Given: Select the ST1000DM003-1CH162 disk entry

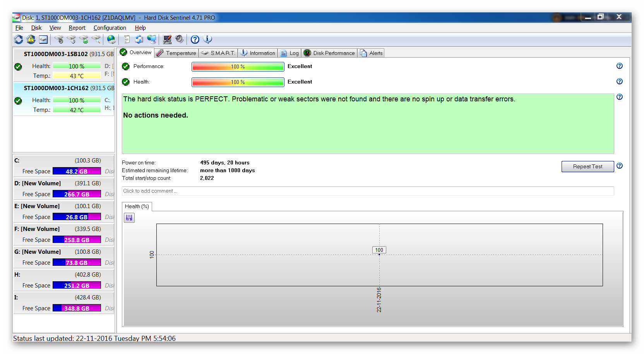Looking at the screenshot, I should pyautogui.click(x=64, y=99).
